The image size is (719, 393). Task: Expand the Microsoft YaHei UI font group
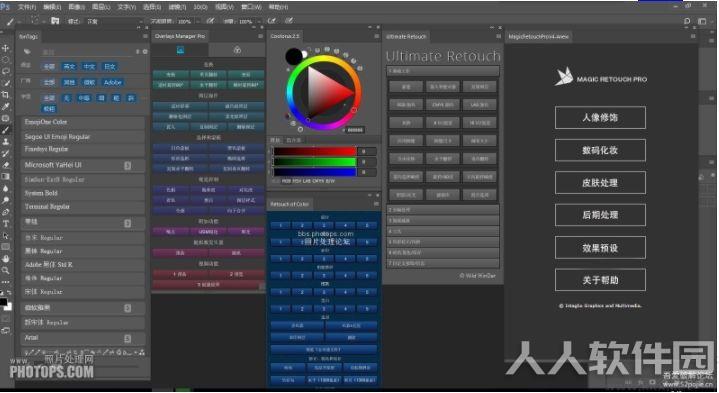pos(127,166)
